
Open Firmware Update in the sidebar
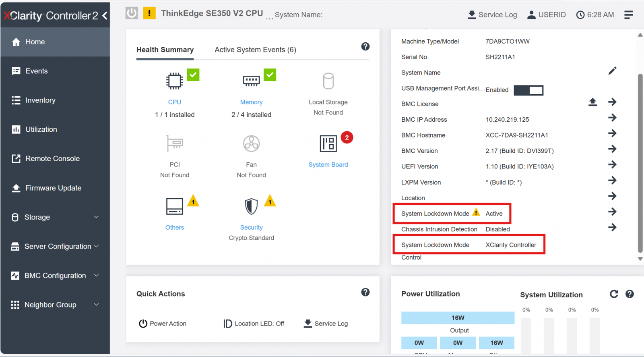pos(55,188)
